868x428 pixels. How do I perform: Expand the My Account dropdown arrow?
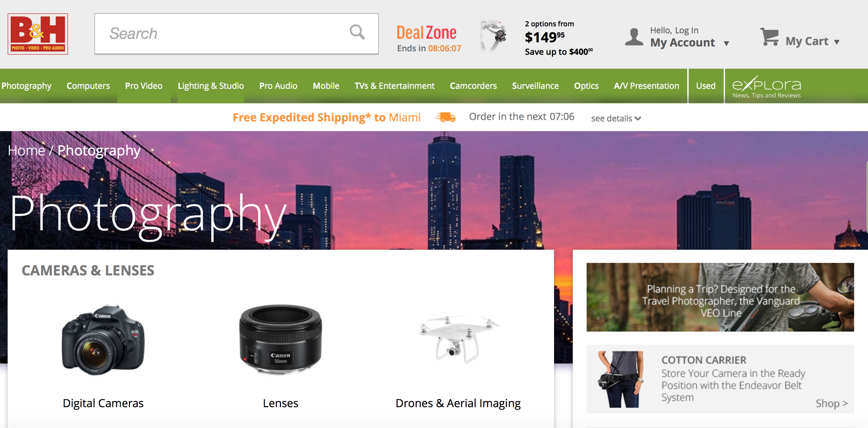point(726,43)
